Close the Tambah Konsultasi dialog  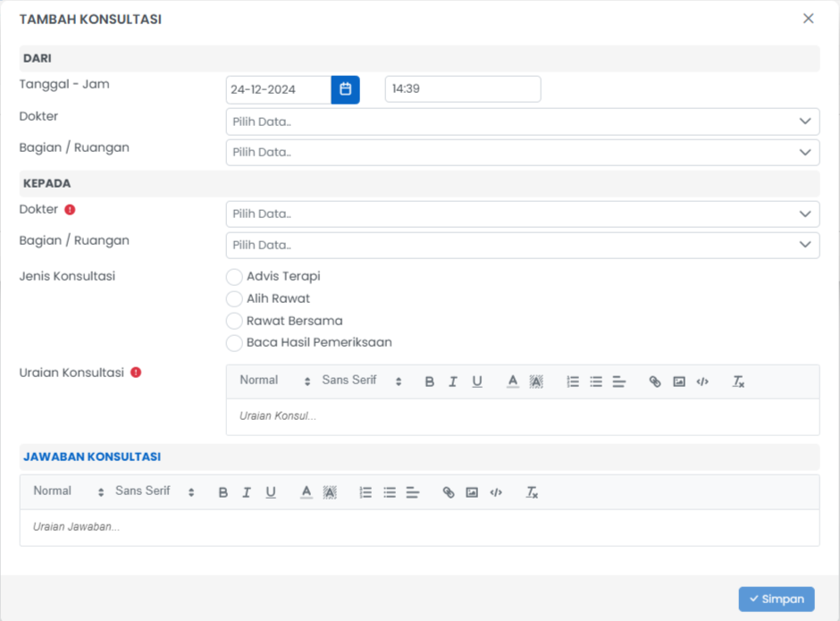point(808,19)
